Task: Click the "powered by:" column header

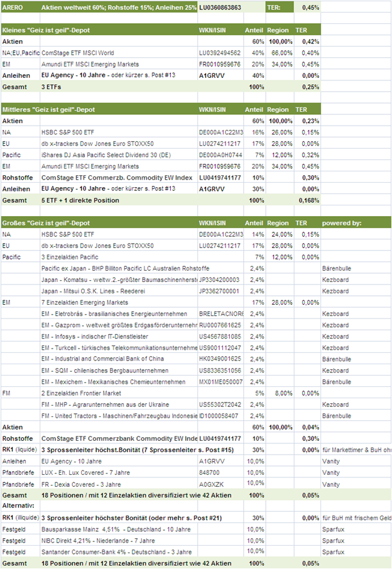Action: coord(342,223)
